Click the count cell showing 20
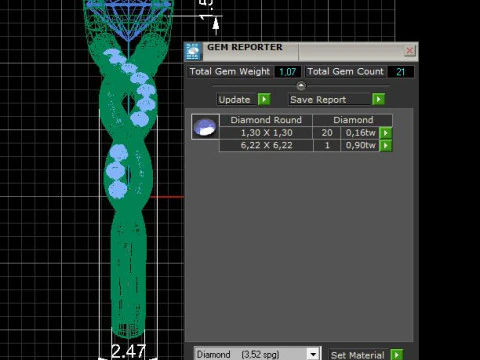Image resolution: width=480 pixels, height=360 pixels. point(327,133)
